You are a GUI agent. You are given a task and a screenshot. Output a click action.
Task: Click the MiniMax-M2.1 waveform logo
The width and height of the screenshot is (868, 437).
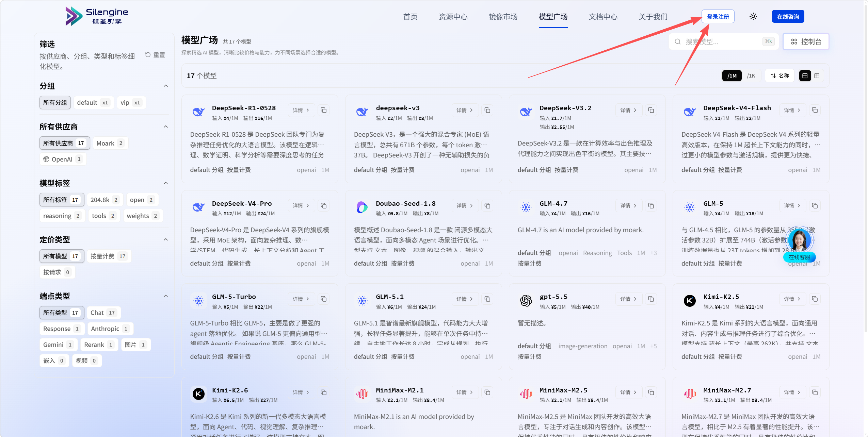coord(362,394)
